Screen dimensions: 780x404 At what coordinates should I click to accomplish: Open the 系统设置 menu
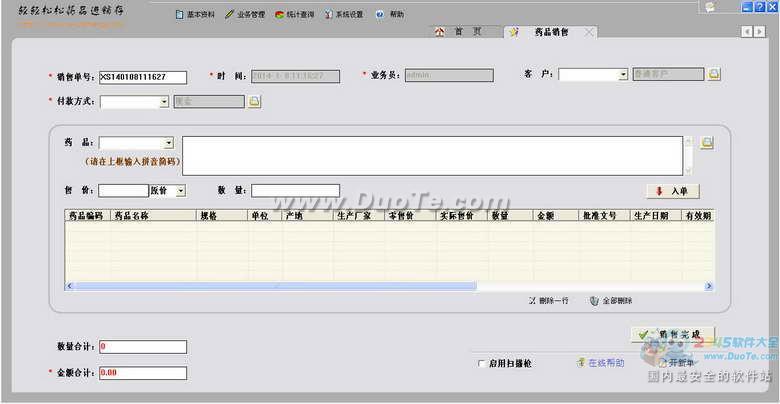tap(344, 14)
